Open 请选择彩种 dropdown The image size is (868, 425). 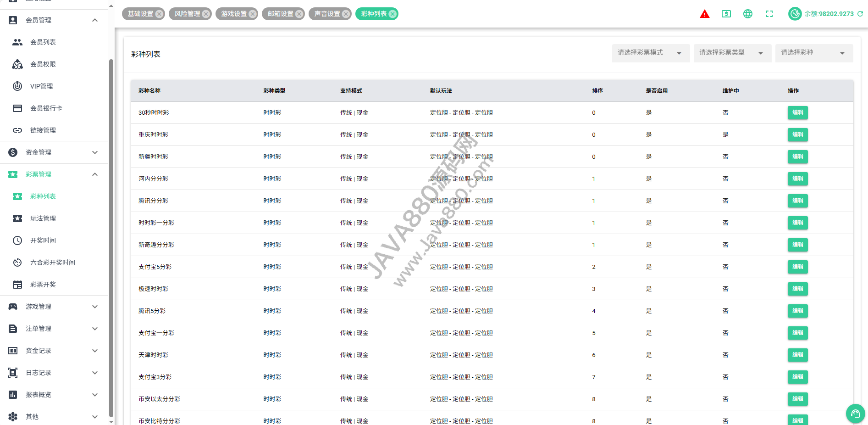click(814, 53)
